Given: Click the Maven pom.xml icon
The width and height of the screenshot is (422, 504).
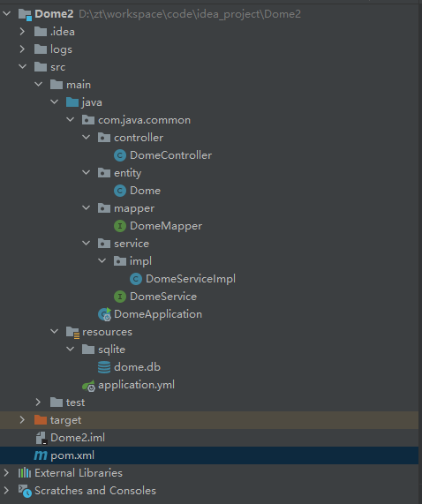Looking at the screenshot, I should point(41,455).
